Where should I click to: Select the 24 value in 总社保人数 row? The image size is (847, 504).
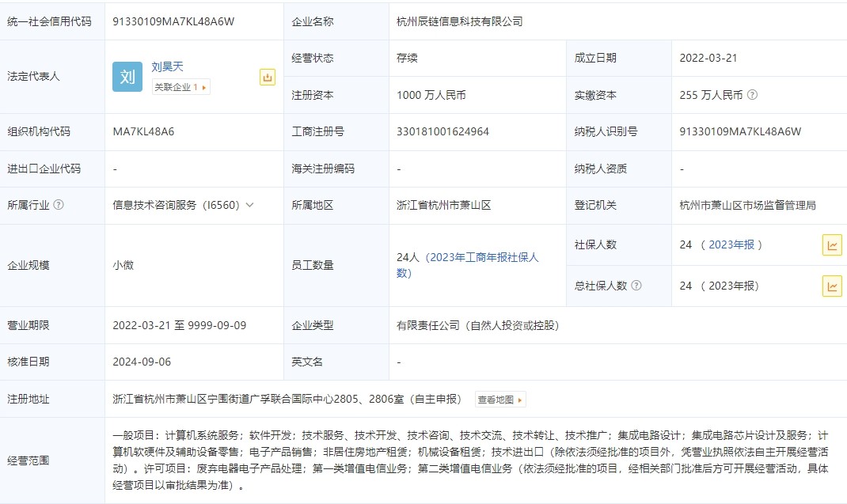686,286
